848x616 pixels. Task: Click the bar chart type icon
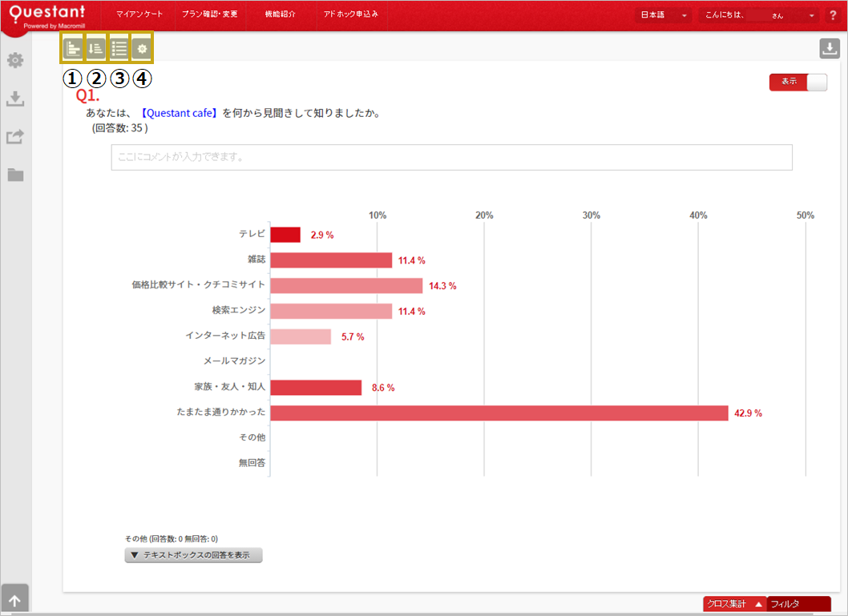point(73,49)
